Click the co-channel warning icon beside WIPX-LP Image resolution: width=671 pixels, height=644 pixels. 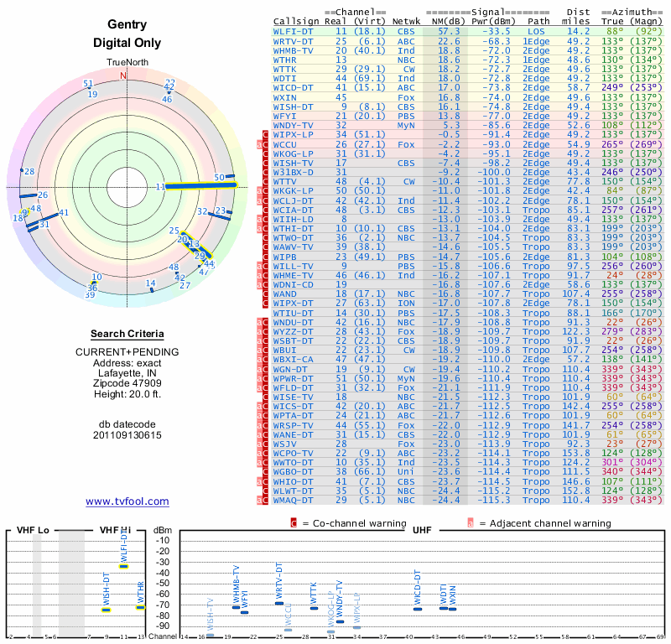266,134
